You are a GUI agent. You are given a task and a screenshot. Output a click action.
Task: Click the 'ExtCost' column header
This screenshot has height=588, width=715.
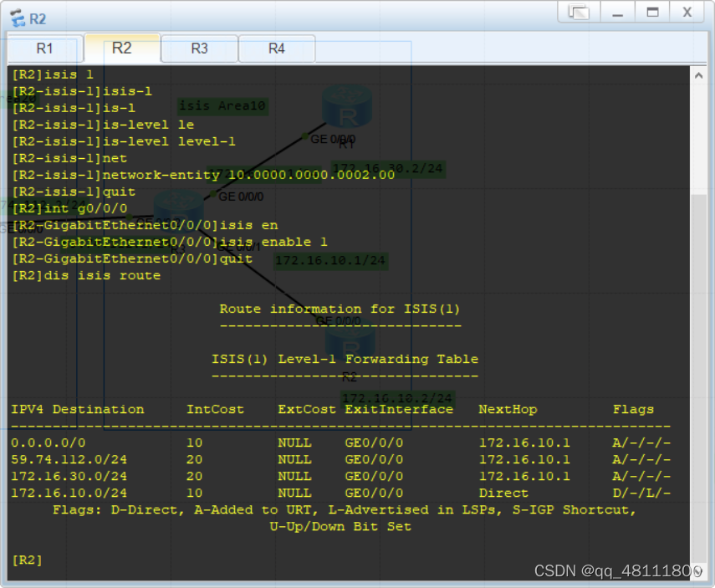(307, 409)
